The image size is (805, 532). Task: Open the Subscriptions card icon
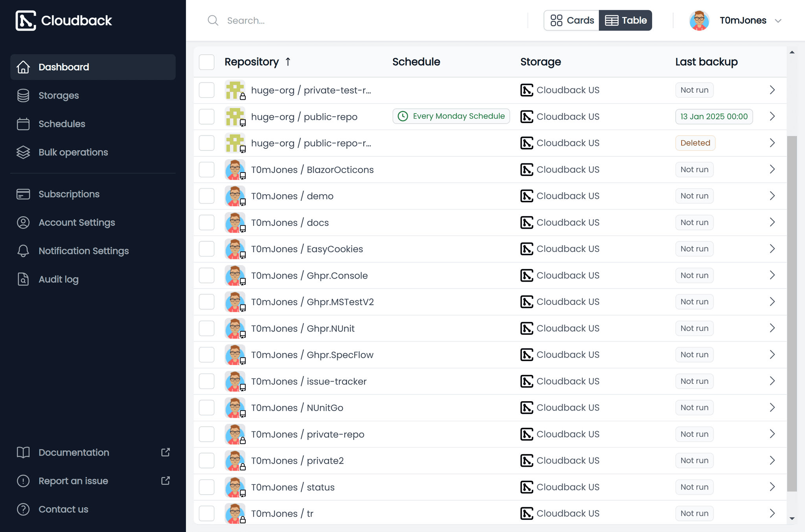(23, 194)
